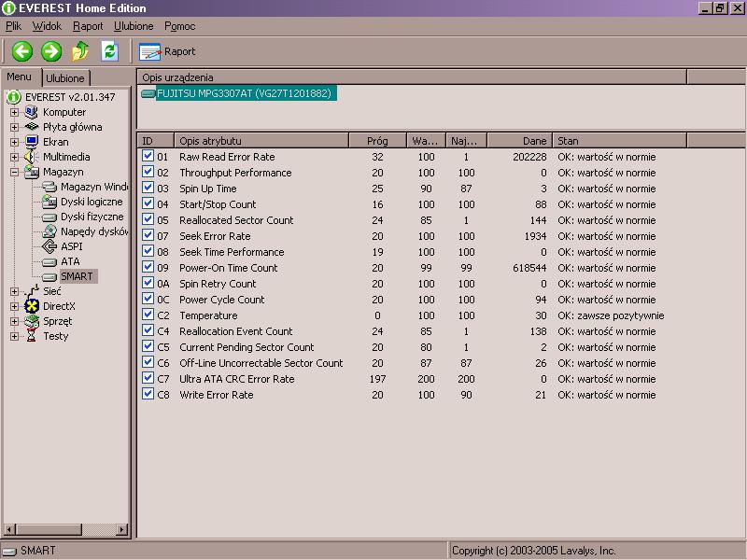Viewport: 747px width, 560px height.
Task: Open the ATA drive icon
Action: (49, 262)
